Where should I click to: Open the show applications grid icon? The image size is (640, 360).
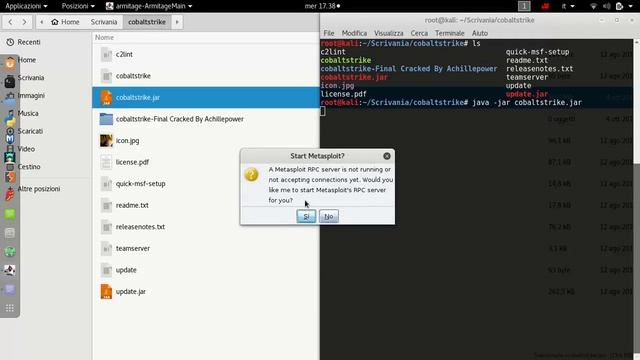pos(10,308)
